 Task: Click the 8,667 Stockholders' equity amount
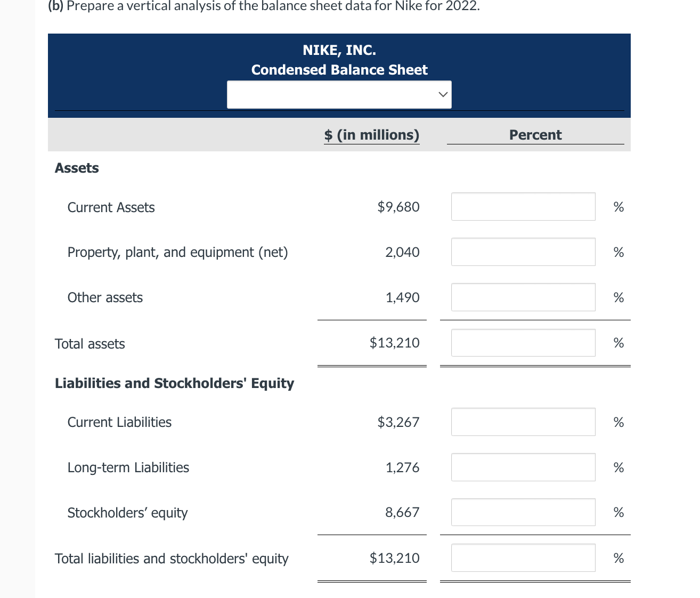pyautogui.click(x=402, y=512)
